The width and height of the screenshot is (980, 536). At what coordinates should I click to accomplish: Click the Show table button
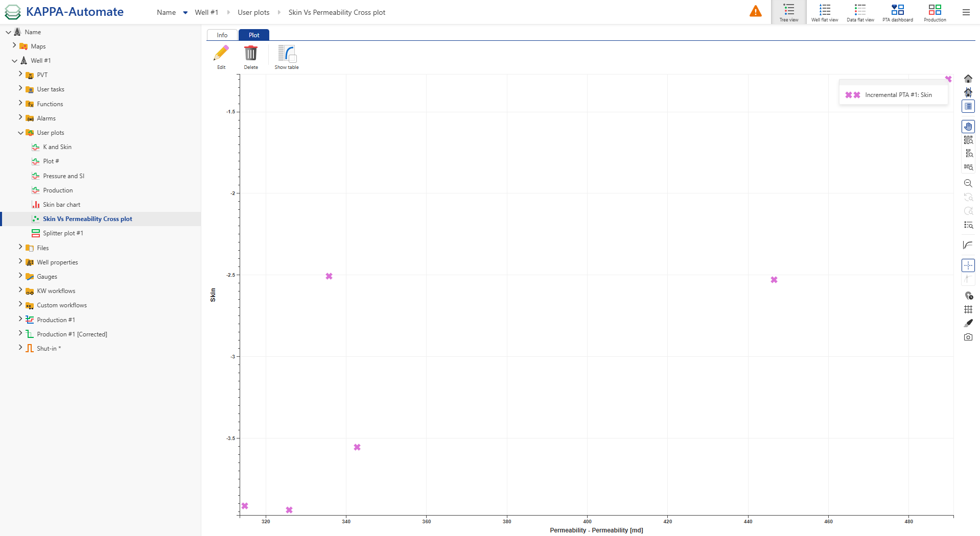pyautogui.click(x=287, y=56)
